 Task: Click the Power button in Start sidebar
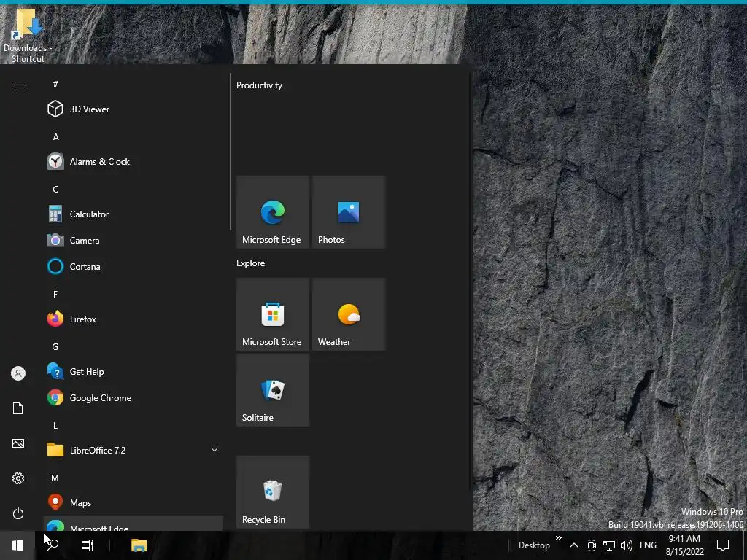(x=18, y=513)
